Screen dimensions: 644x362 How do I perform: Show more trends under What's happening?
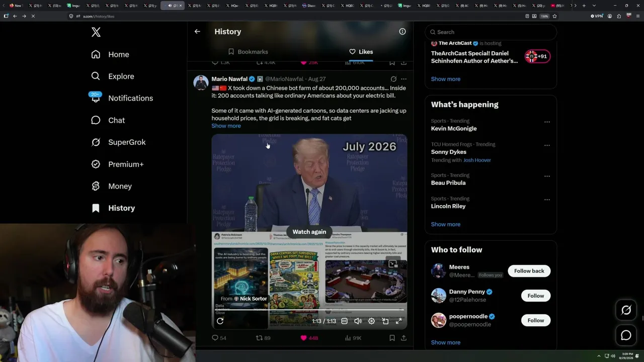point(446,224)
